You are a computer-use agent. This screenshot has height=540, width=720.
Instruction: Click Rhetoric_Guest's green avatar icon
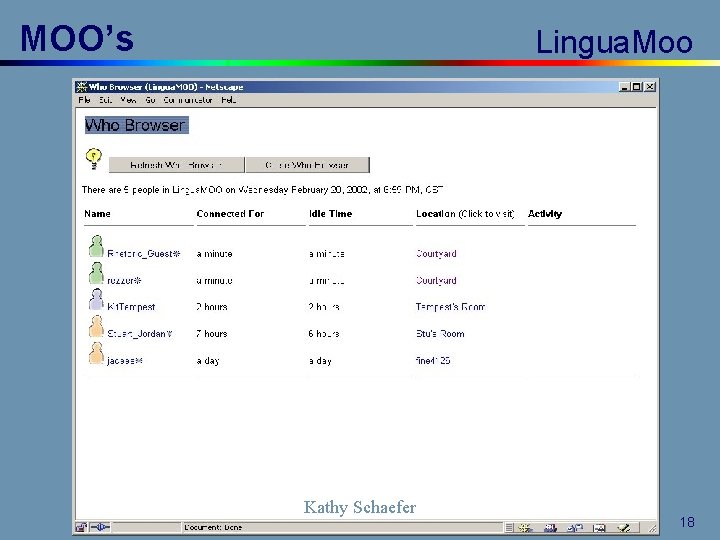point(96,246)
